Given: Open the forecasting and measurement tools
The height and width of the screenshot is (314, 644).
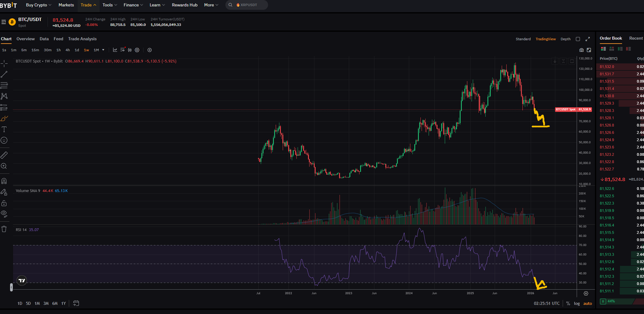Looking at the screenshot, I should coord(4,107).
